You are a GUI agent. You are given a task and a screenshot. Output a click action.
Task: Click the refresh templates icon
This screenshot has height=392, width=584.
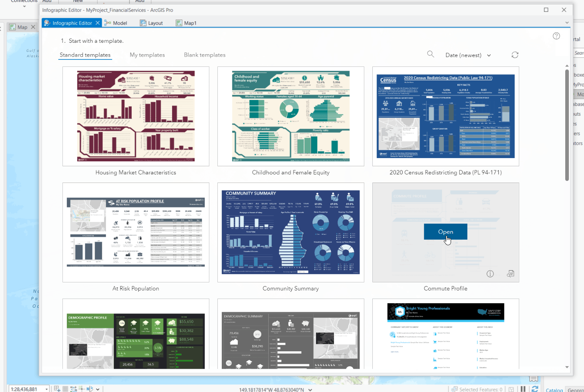(515, 54)
